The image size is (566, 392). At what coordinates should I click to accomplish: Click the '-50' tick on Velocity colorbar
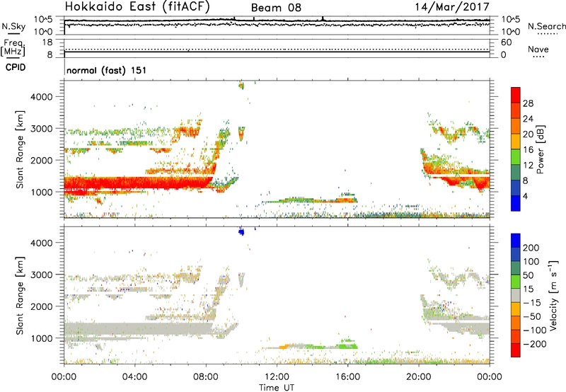click(531, 316)
